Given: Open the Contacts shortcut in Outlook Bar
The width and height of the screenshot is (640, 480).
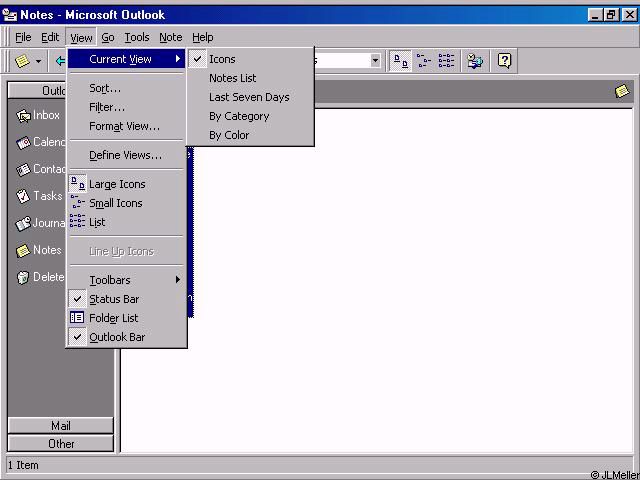Looking at the screenshot, I should 40,169.
